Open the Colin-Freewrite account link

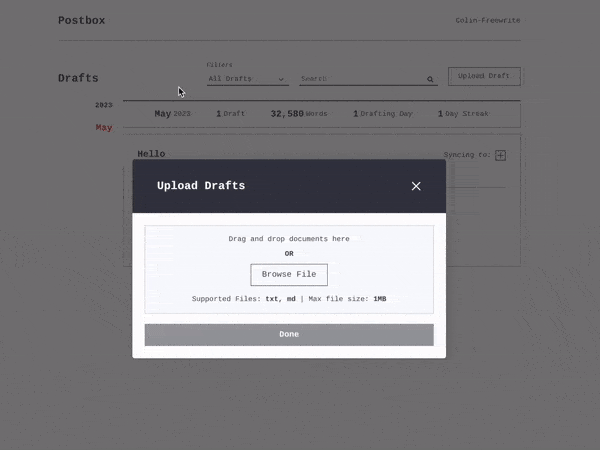coord(488,20)
